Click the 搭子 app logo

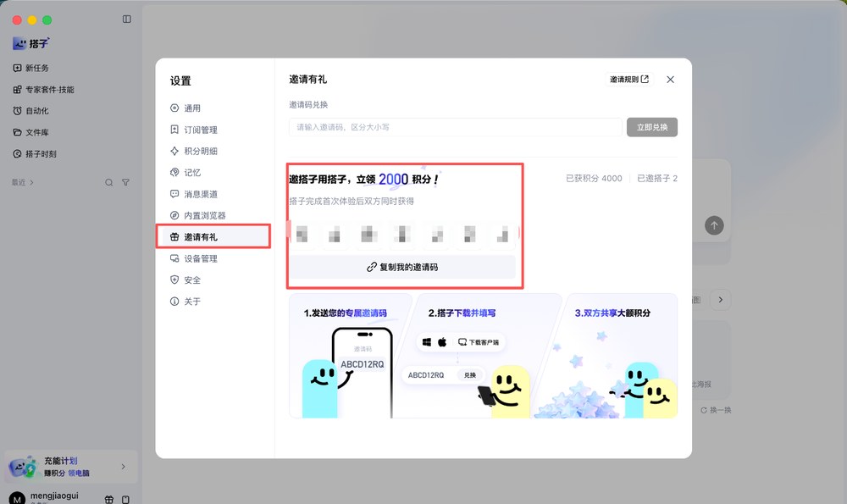(30, 44)
